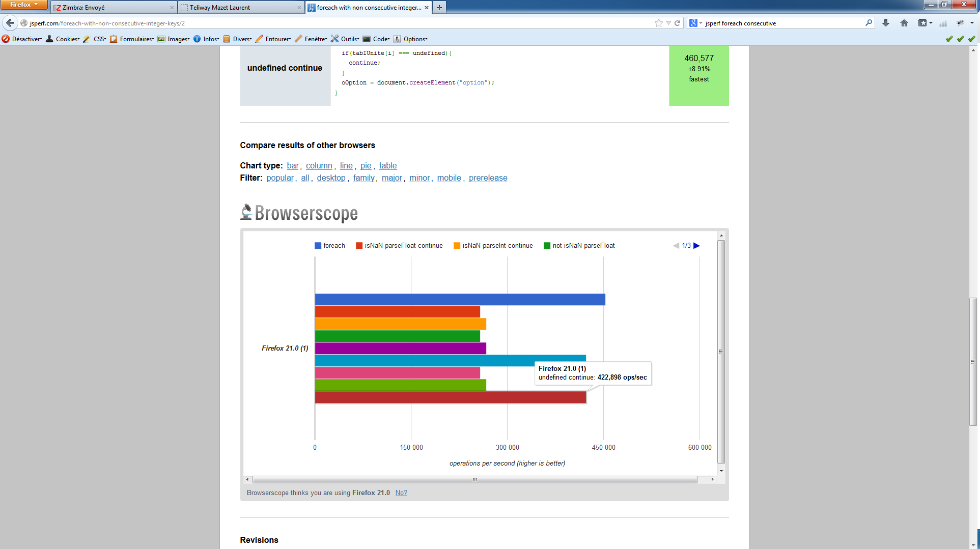Click the red isNaN parseFloat continue swatch

pyautogui.click(x=359, y=246)
